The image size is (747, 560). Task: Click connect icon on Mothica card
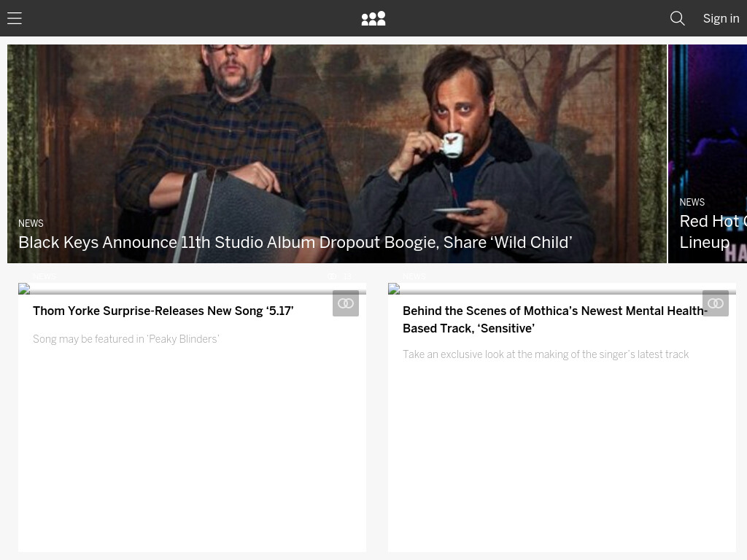click(715, 303)
